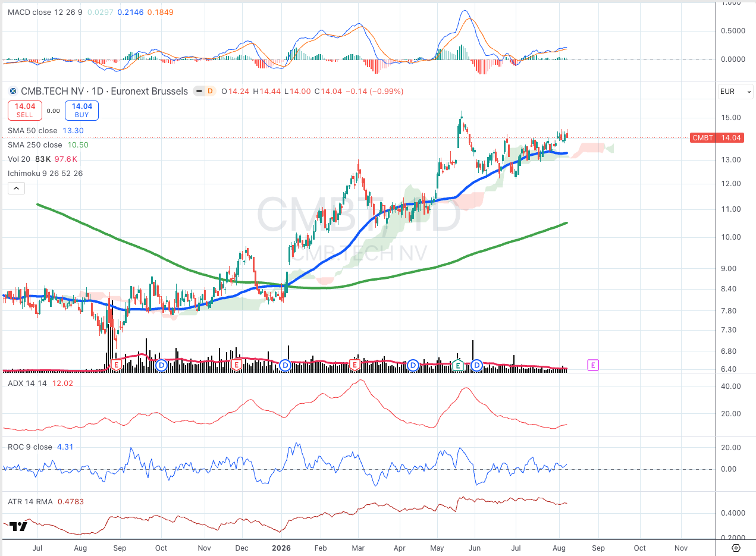Open chart settings gear icon
756x556 pixels.
coord(736,548)
